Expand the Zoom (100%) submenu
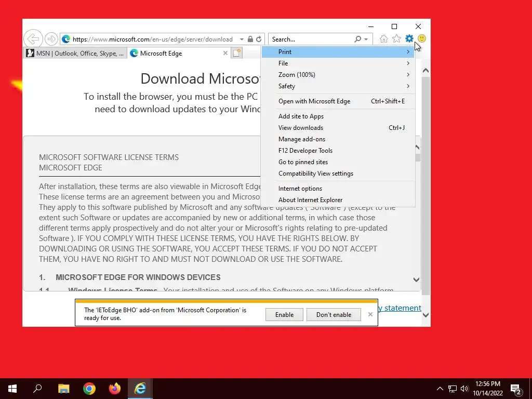The height and width of the screenshot is (399, 532). [338, 75]
